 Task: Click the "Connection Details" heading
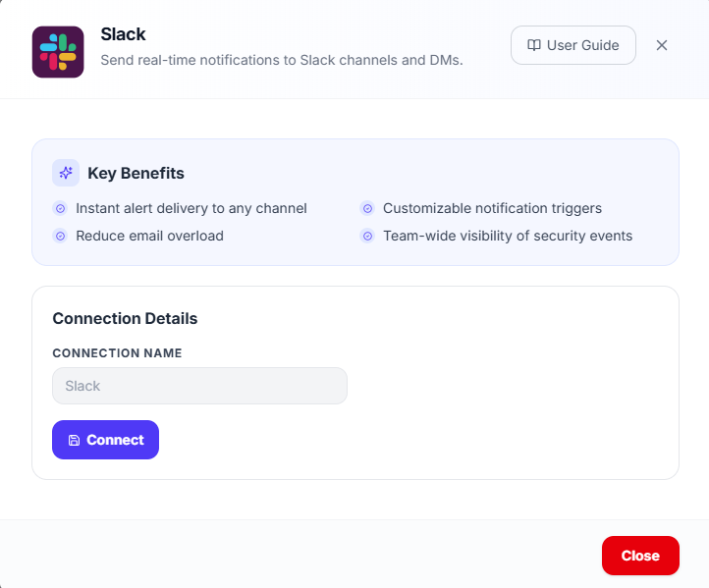pos(126,319)
